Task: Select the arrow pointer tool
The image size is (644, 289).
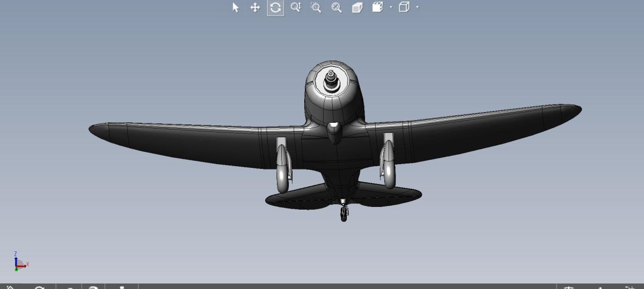Action: (235, 8)
